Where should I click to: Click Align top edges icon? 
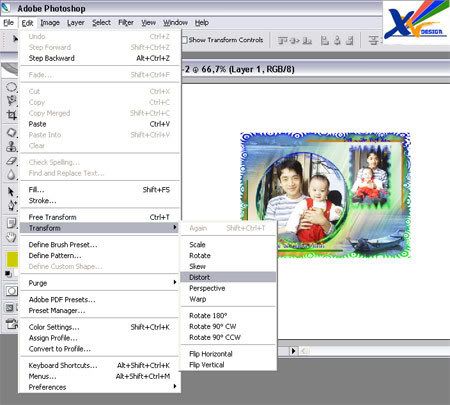point(282,40)
